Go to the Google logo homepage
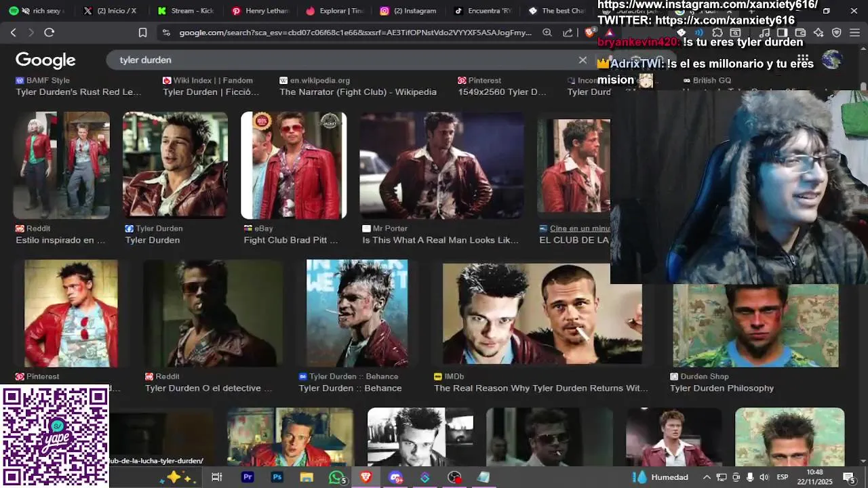This screenshot has width=868, height=488. [45, 60]
